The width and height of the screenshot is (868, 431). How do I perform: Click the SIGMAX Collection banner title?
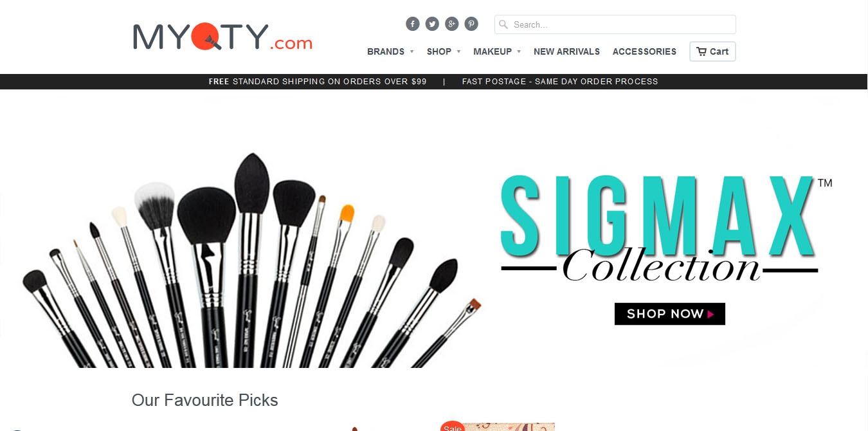click(662, 229)
